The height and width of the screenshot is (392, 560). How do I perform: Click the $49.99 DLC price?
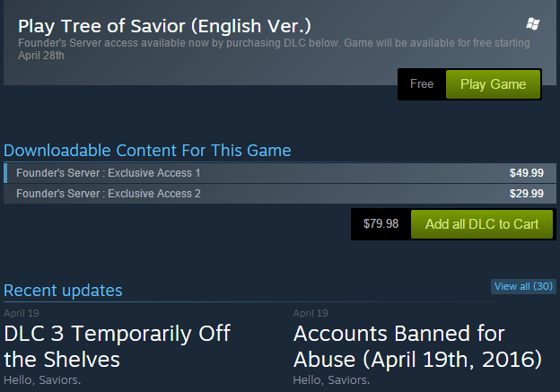[526, 173]
